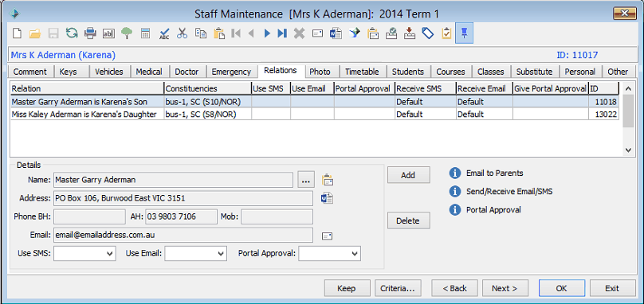644x304 pixels.
Task: Select the Doctor tab
Action: pyautogui.click(x=187, y=72)
